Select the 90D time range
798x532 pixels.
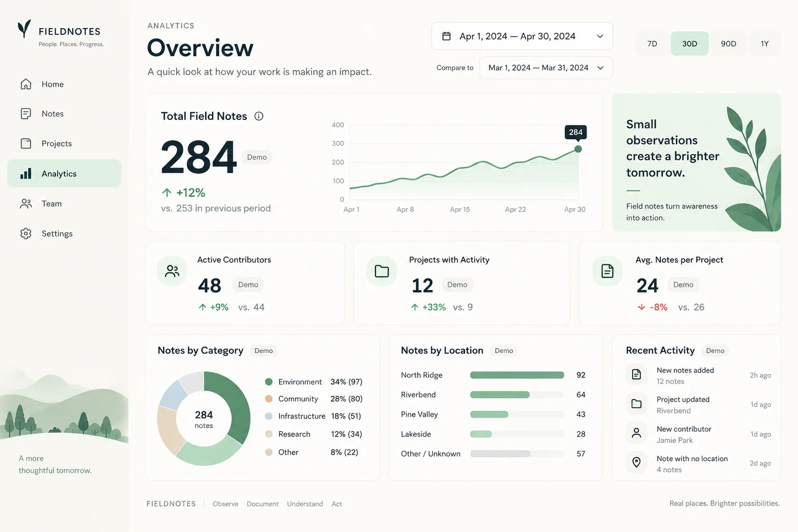coord(728,44)
